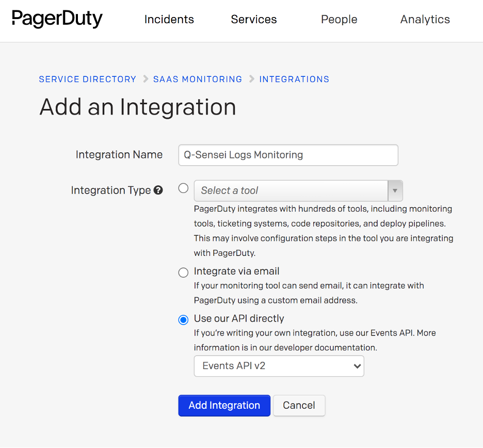
Task: Open the Services menu
Action: point(254,20)
